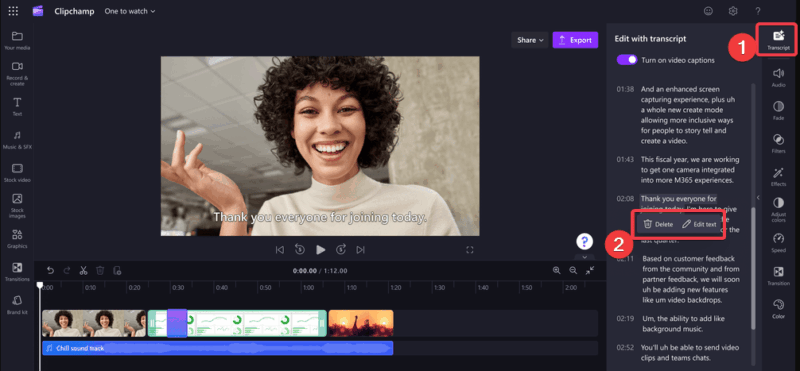Select the sunset concert clip
The height and width of the screenshot is (371, 800).
tap(361, 324)
